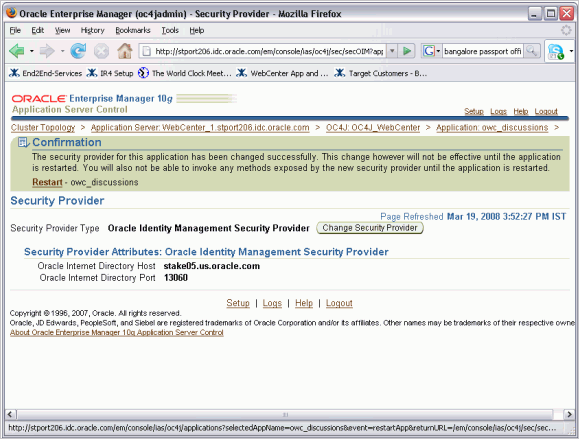
Task: Click the Stop loading icon
Action: [x=101, y=51]
